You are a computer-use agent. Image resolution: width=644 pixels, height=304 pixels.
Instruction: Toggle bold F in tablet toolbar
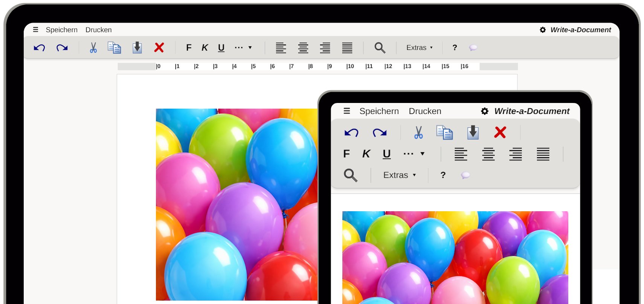click(347, 154)
